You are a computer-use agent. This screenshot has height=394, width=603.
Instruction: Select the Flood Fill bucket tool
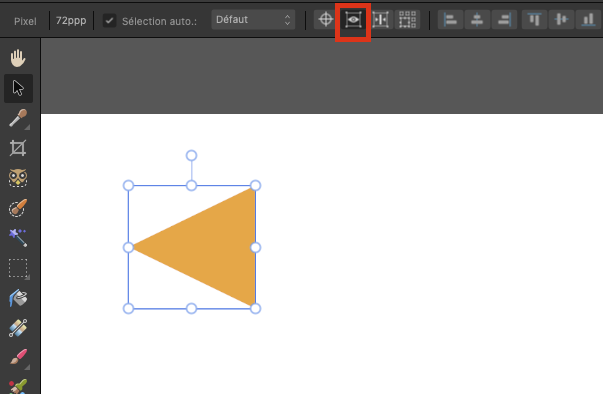[x=18, y=298]
